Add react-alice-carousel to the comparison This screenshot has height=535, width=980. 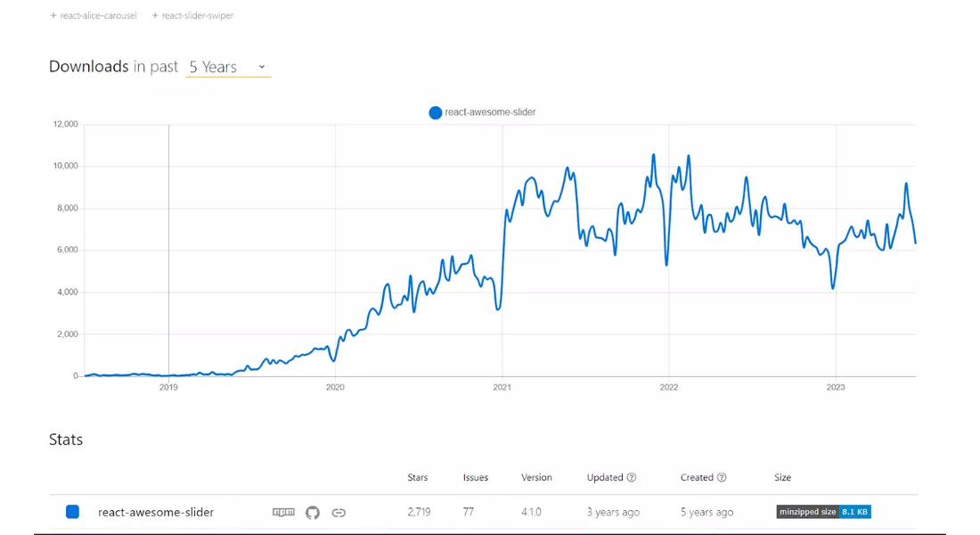[x=94, y=16]
